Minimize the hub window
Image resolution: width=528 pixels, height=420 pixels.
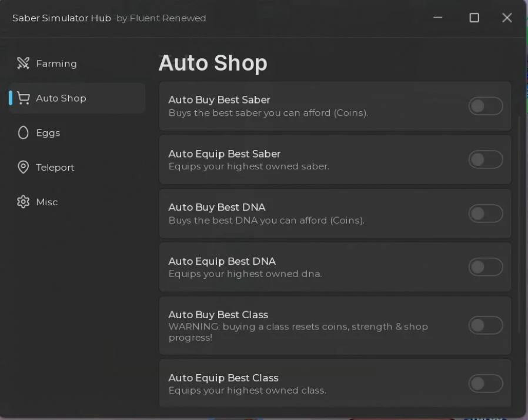(438, 17)
